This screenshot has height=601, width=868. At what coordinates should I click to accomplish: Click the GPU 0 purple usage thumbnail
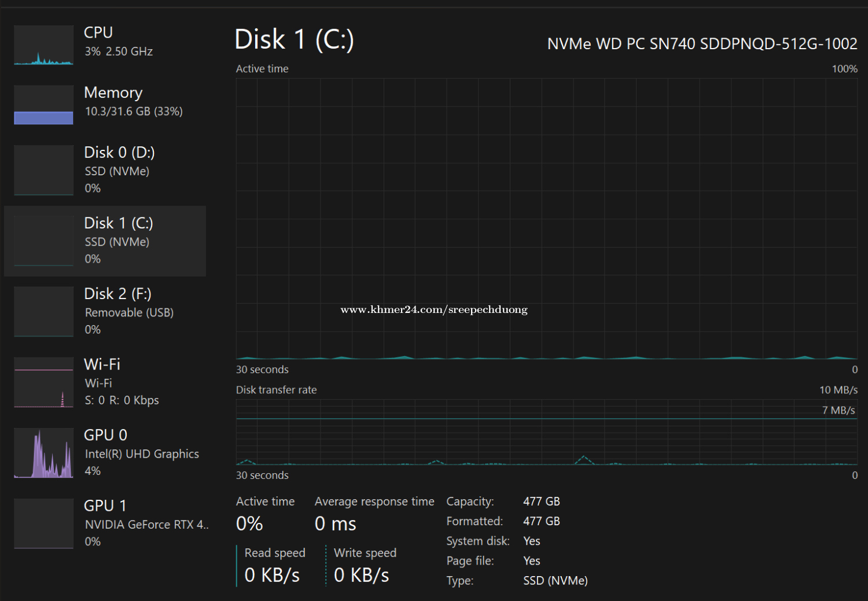coord(43,453)
